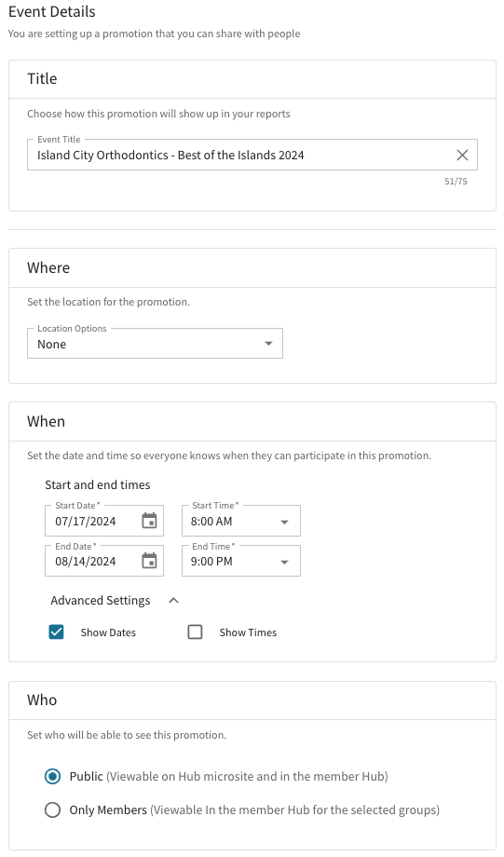Image resolution: width=504 pixels, height=857 pixels.
Task: Click the Advanced Settings label
Action: pos(101,600)
